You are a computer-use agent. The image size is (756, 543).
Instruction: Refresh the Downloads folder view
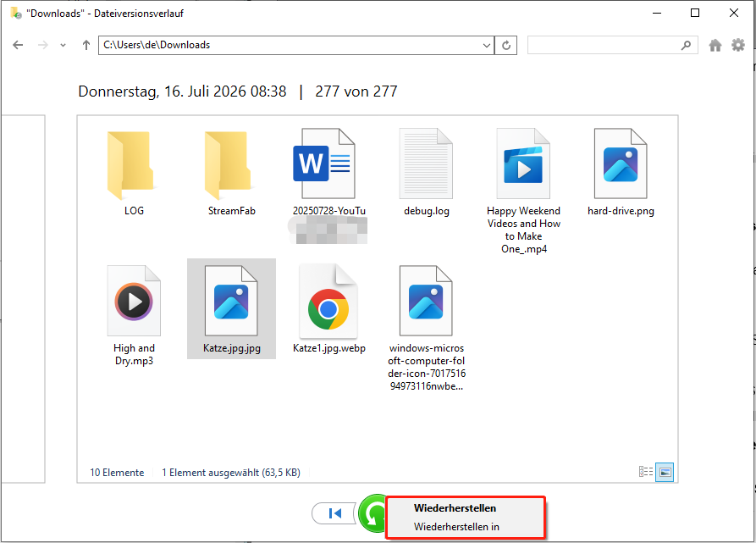pos(505,46)
